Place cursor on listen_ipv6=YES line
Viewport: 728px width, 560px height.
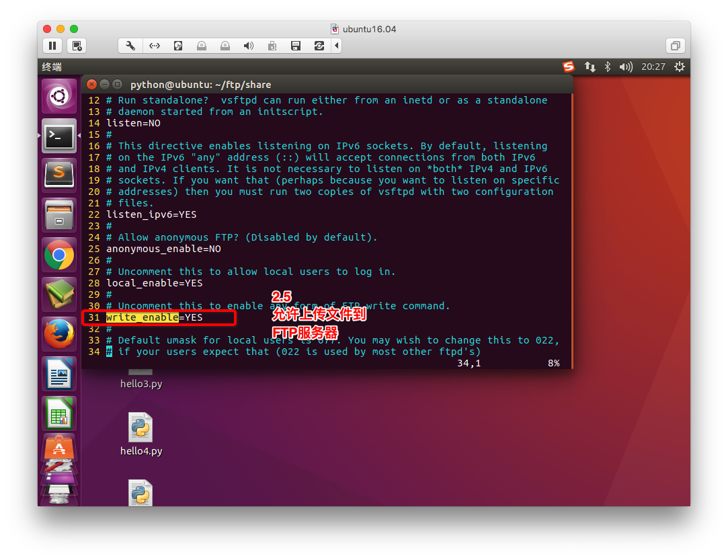(151, 214)
